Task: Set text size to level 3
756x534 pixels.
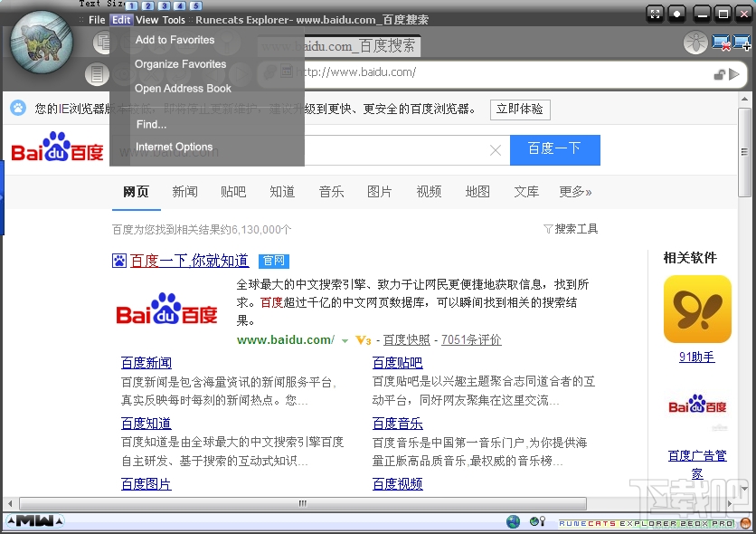Action: tap(164, 5)
